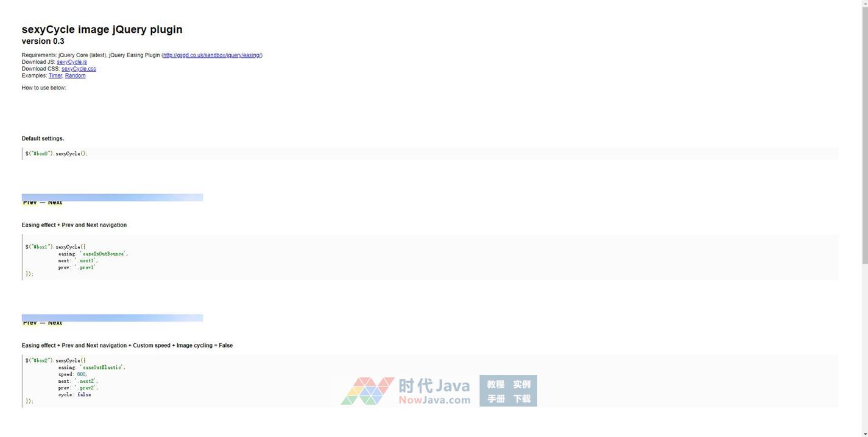Open the jQuery Easing plugin URL link

click(212, 55)
